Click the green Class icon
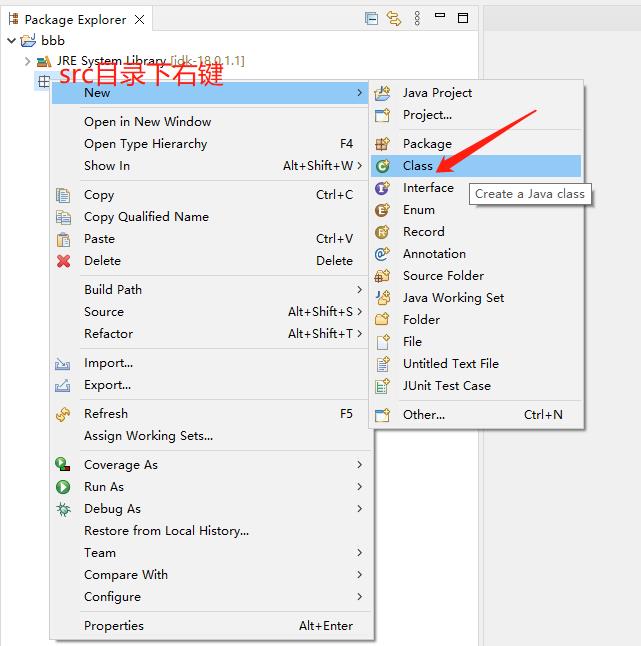This screenshot has height=646, width=641. tap(382, 166)
